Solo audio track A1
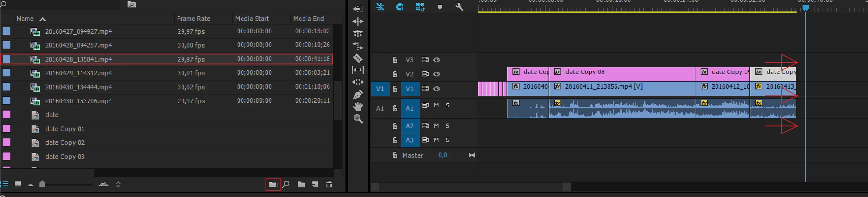This screenshot has height=197, width=868. 447,105
